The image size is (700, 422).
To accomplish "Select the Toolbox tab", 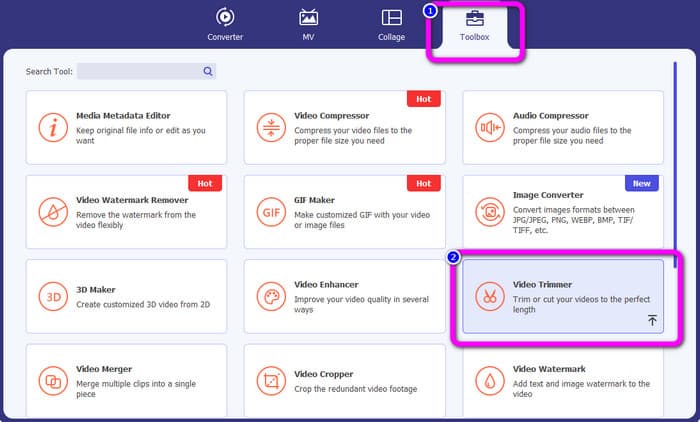I will point(475,25).
